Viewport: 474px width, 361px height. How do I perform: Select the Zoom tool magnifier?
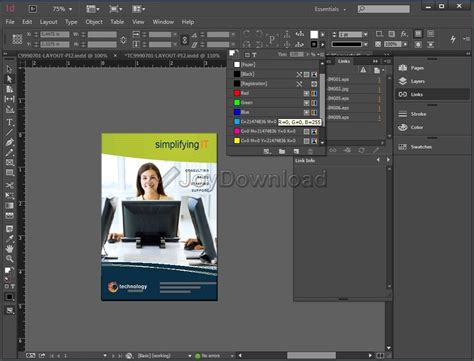tap(9, 259)
